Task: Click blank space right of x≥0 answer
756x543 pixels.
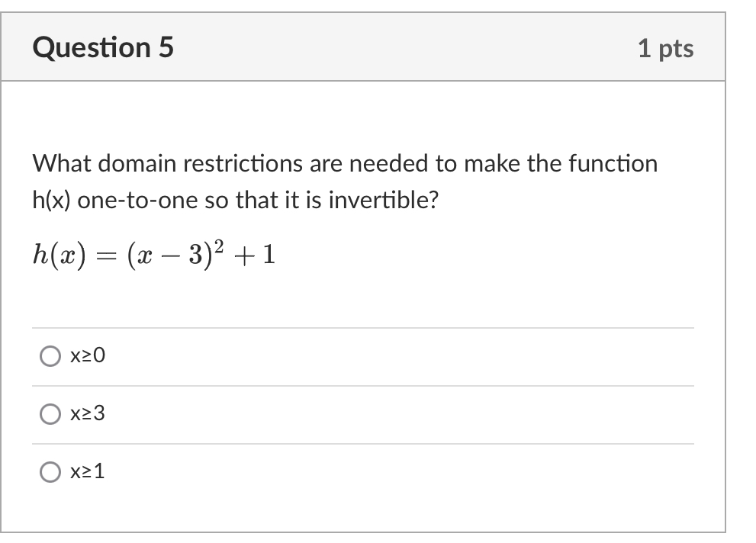Action: coord(401,357)
